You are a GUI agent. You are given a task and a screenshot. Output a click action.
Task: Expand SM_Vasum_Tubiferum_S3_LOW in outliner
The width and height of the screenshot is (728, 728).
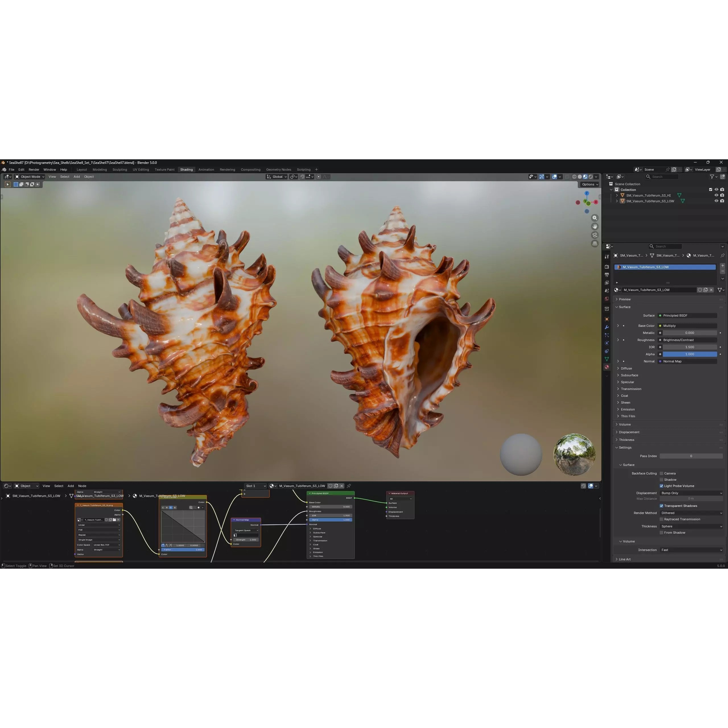(x=617, y=201)
